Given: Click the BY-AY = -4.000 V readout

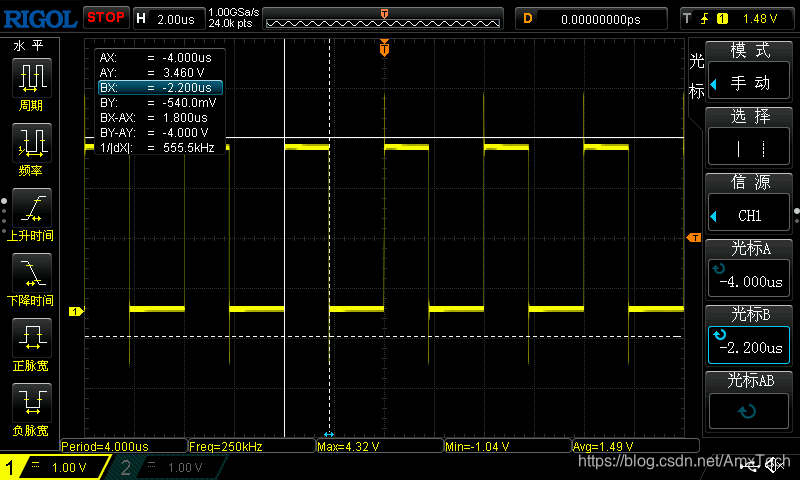Looking at the screenshot, I should tap(154, 133).
